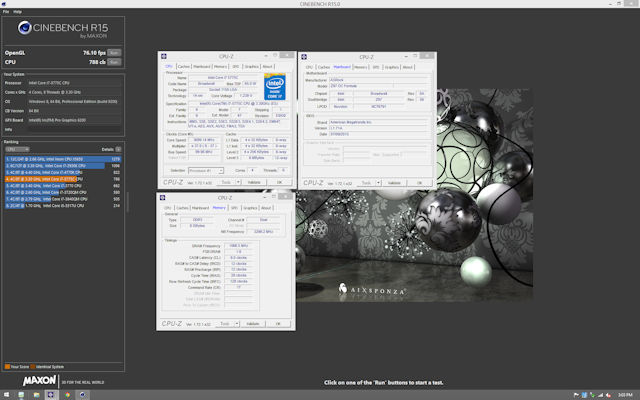This screenshot has height=400, width=640.
Task: Open About tab in CPU-Z Processor window
Action: (x=267, y=67)
